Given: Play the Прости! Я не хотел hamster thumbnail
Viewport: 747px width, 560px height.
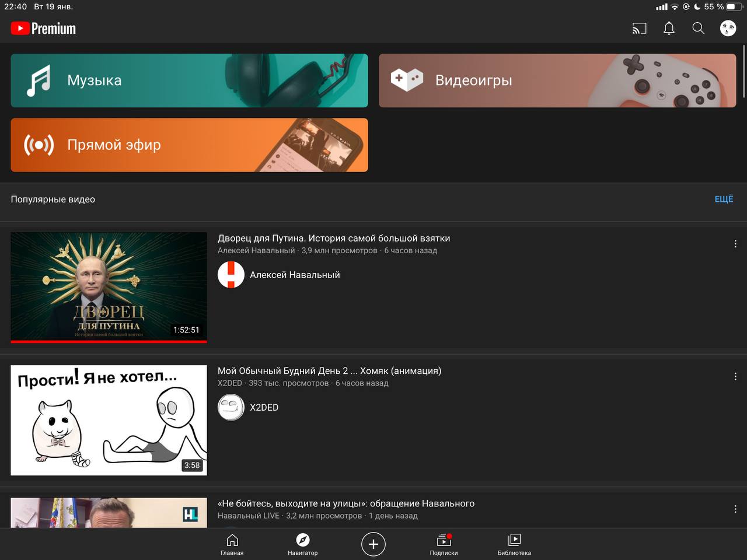Looking at the screenshot, I should 109,420.
